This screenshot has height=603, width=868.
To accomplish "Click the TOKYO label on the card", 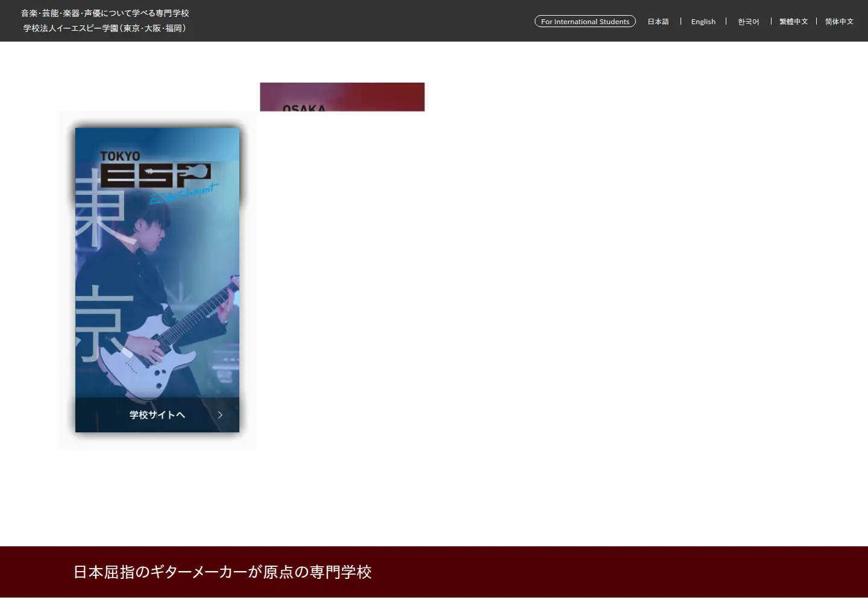I will [120, 156].
